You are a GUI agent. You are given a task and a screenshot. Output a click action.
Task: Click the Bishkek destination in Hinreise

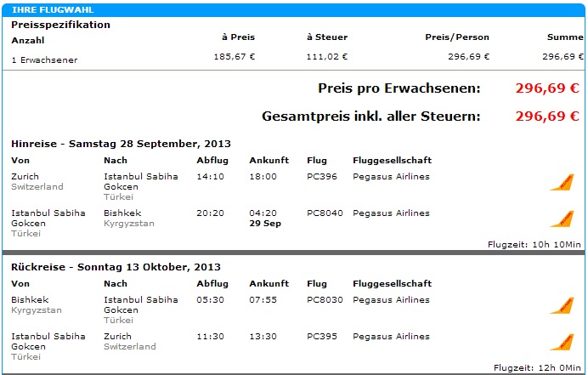tap(122, 213)
